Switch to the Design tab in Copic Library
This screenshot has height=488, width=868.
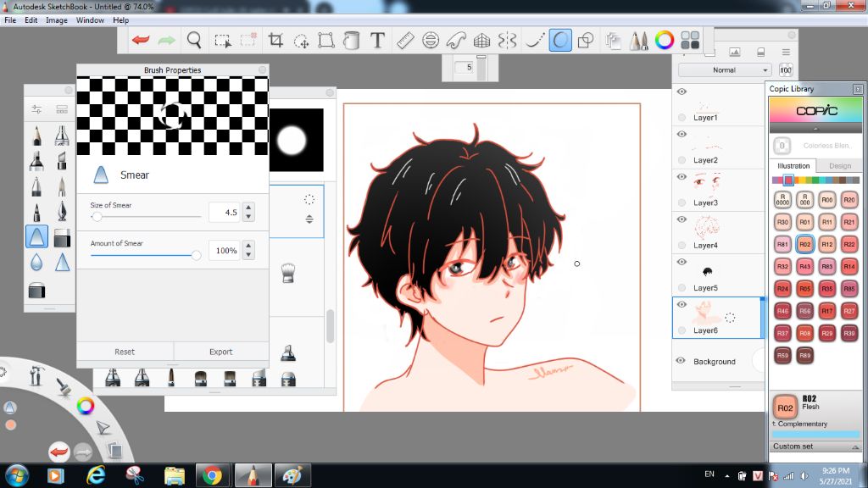840,166
